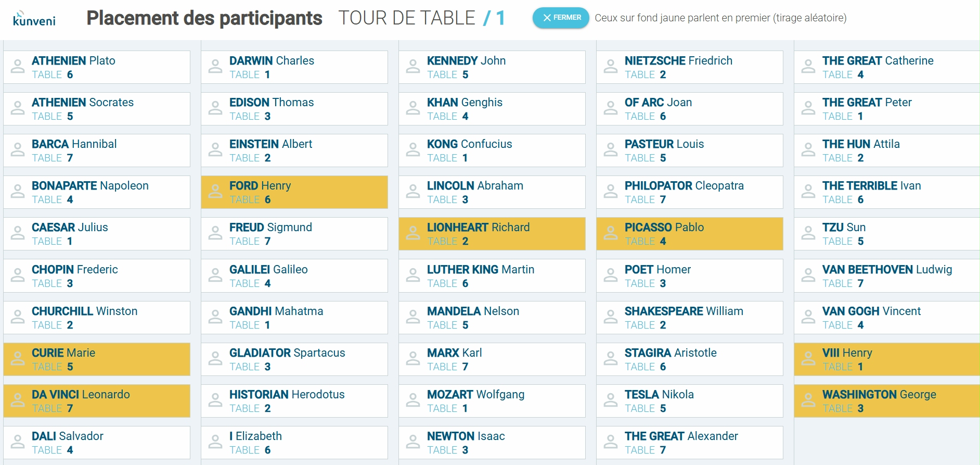This screenshot has width=980, height=465.
Task: Close the participant placement view with FERMER
Action: (x=561, y=18)
